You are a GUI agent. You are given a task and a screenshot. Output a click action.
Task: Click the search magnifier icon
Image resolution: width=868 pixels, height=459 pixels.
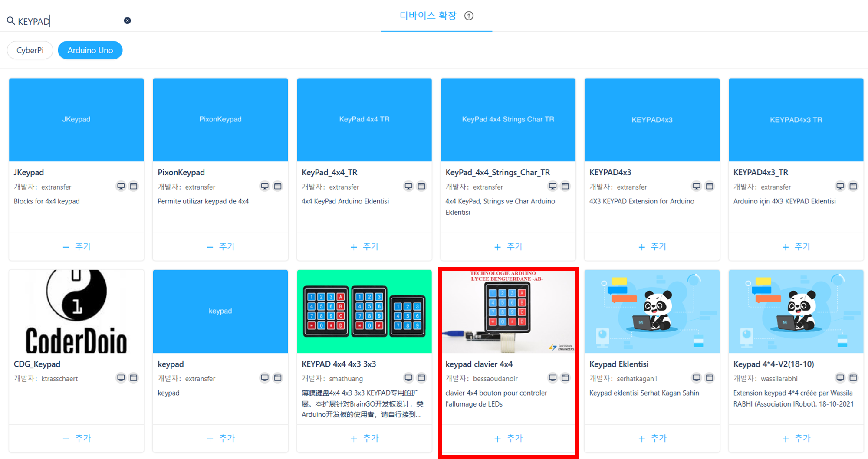(x=11, y=20)
